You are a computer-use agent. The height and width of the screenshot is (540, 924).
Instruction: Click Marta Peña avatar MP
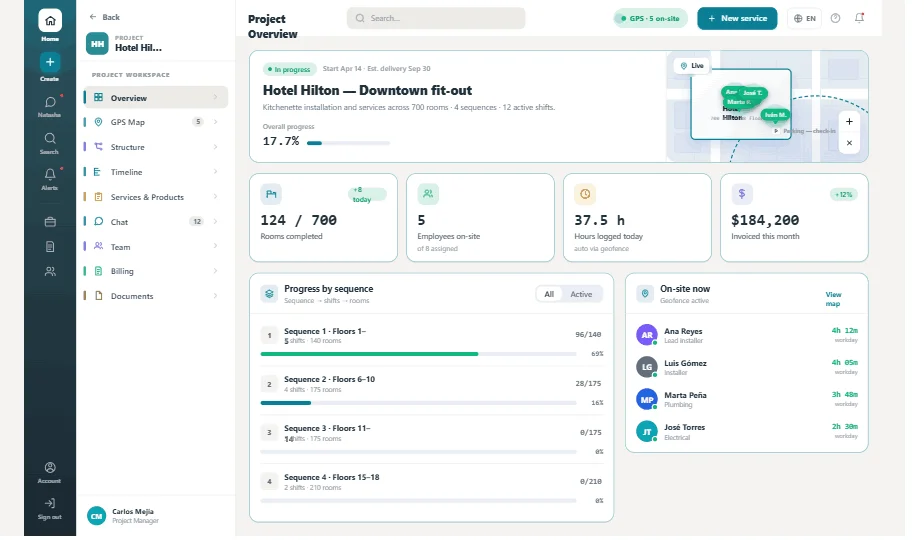(x=647, y=399)
